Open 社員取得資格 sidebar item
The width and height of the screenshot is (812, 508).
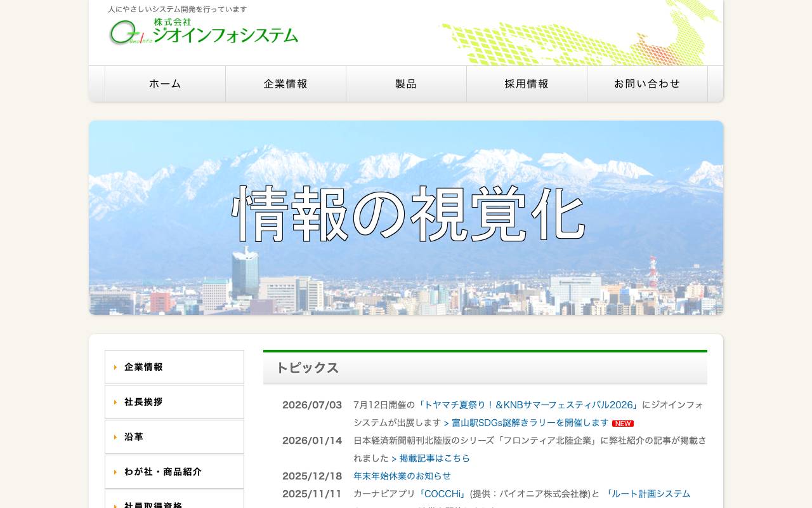coord(174,499)
